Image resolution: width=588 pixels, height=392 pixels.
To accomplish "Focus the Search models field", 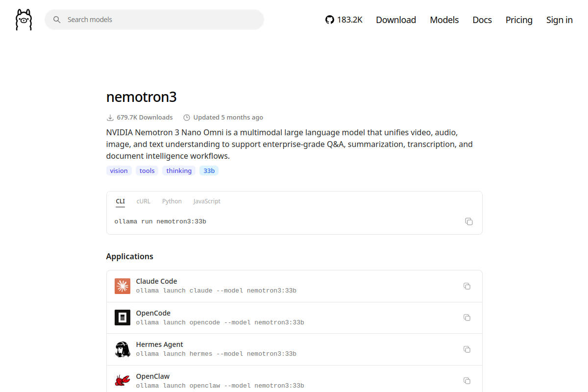I will coord(154,20).
